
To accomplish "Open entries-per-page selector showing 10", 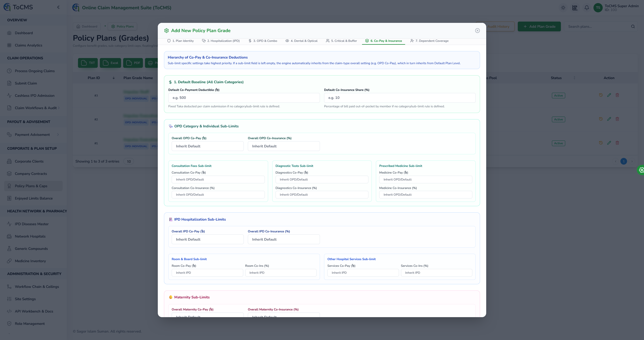I will click(129, 162).
